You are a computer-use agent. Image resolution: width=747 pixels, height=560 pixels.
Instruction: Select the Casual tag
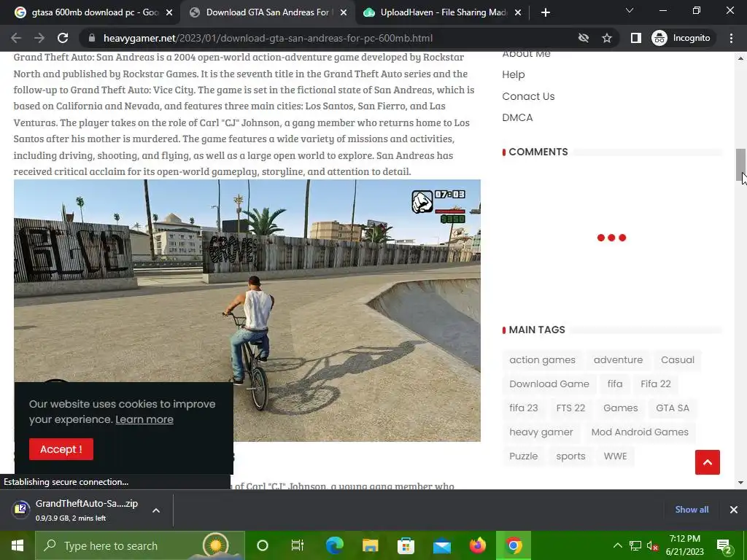point(678,360)
